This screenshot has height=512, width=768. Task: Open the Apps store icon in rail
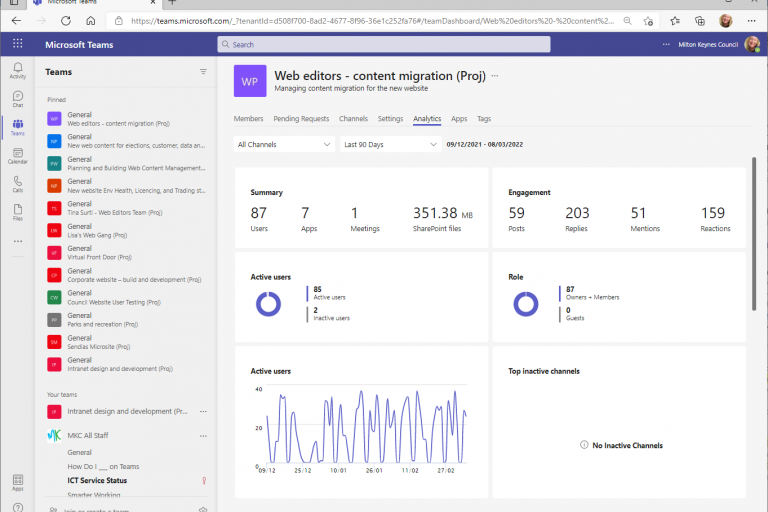(x=18, y=482)
